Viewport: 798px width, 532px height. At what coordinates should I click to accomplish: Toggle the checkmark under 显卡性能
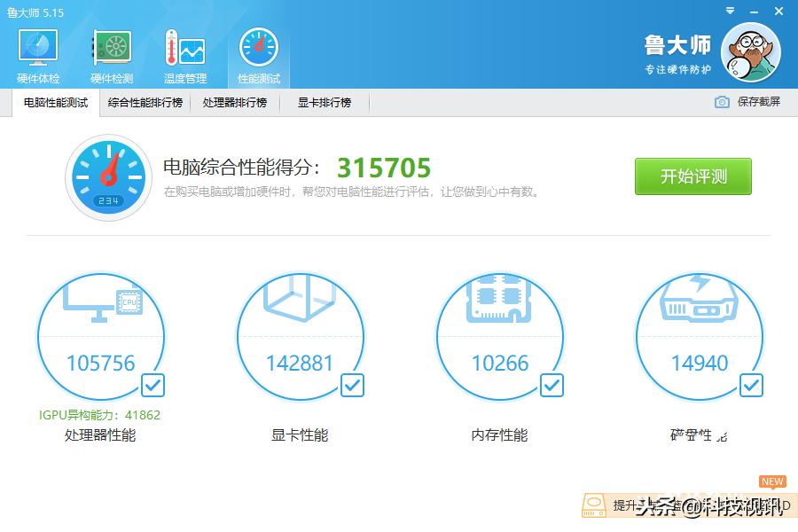[x=353, y=385]
